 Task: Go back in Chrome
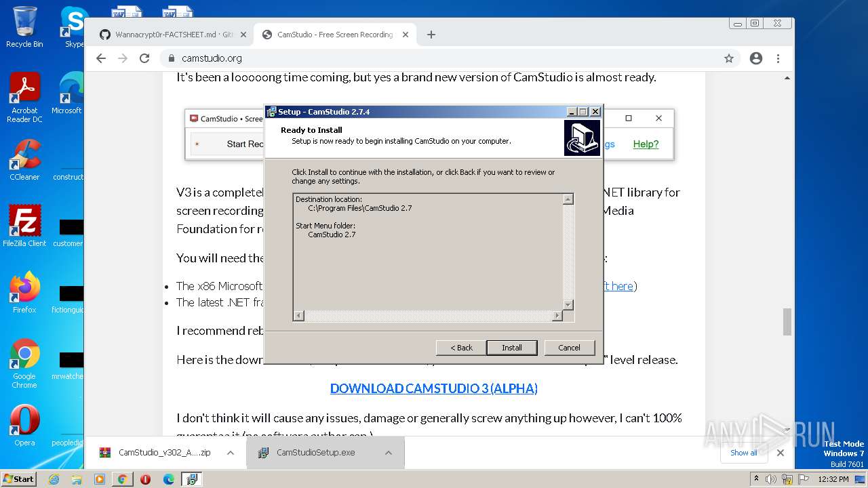click(101, 58)
